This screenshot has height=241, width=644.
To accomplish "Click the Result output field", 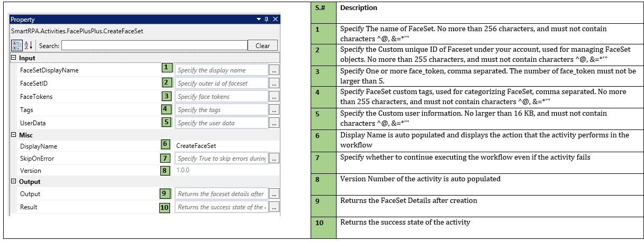I will click(221, 207).
